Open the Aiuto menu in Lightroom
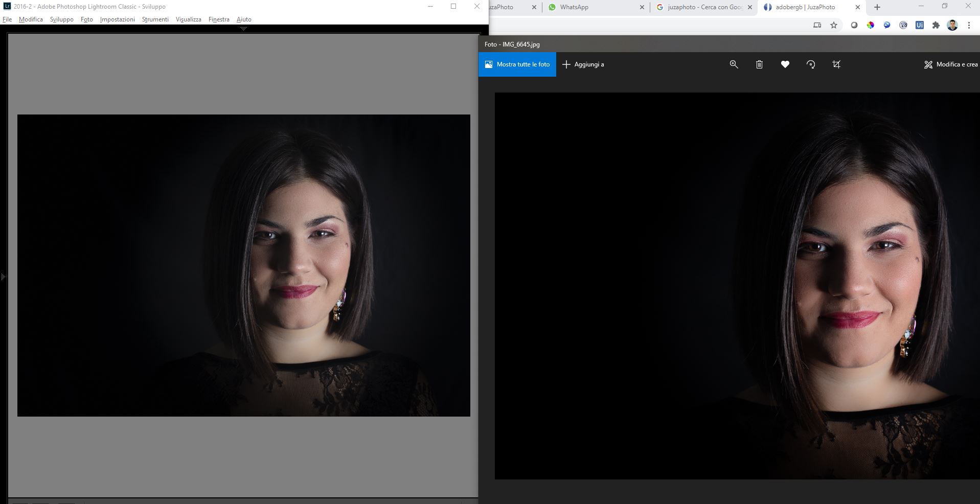 coord(244,19)
